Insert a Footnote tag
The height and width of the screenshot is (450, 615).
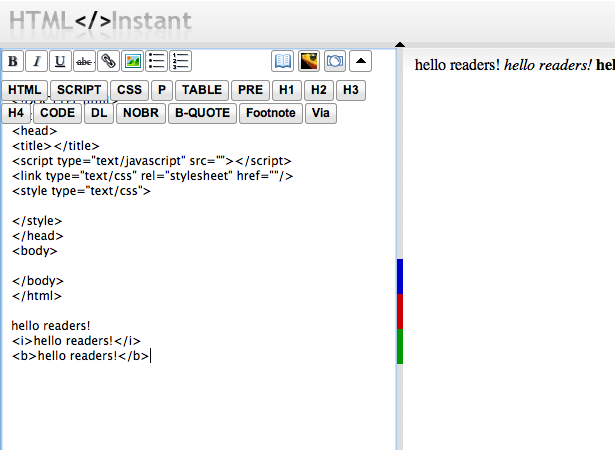[x=271, y=113]
